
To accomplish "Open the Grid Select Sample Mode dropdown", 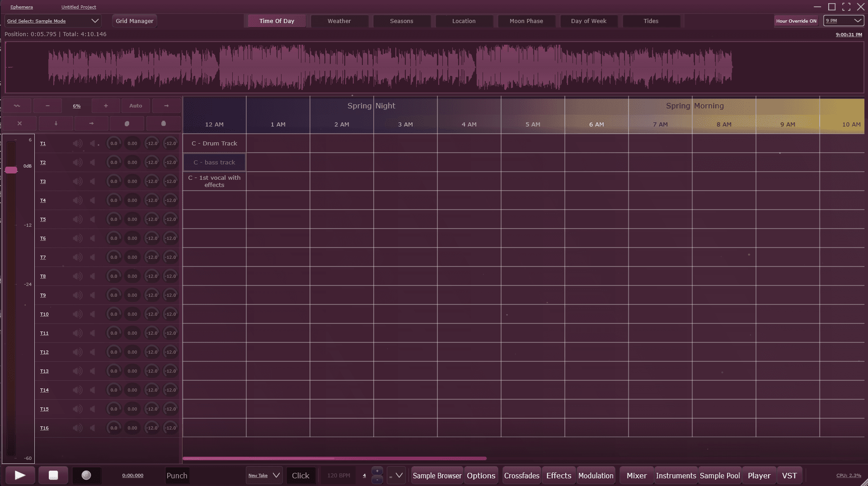I will [x=53, y=21].
